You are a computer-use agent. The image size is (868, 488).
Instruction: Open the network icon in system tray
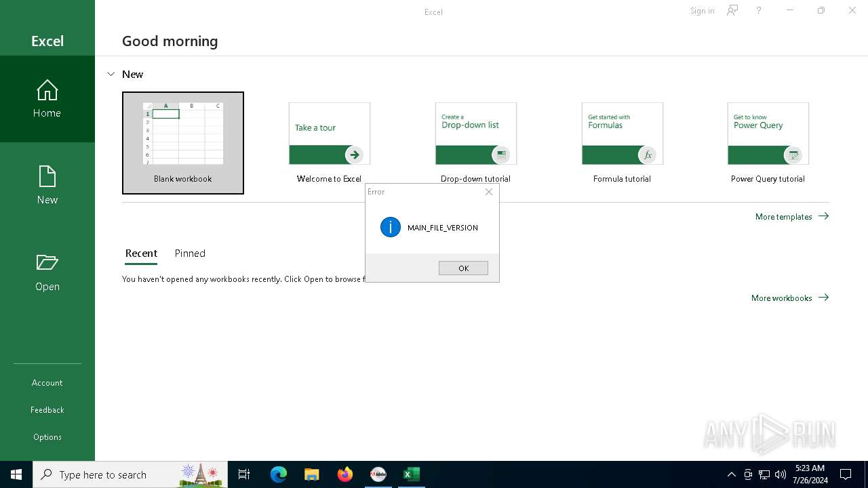764,474
